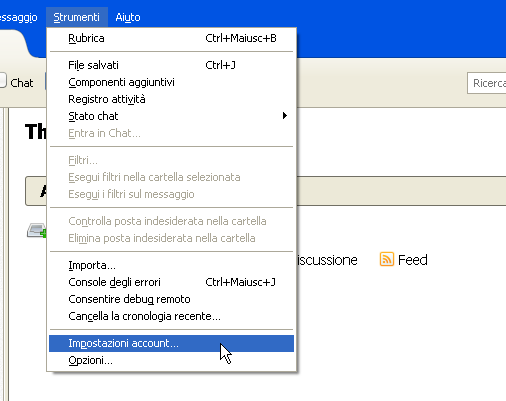The height and width of the screenshot is (401, 506).
Task: Select Impostazioni account menu entry
Action: pos(171,343)
